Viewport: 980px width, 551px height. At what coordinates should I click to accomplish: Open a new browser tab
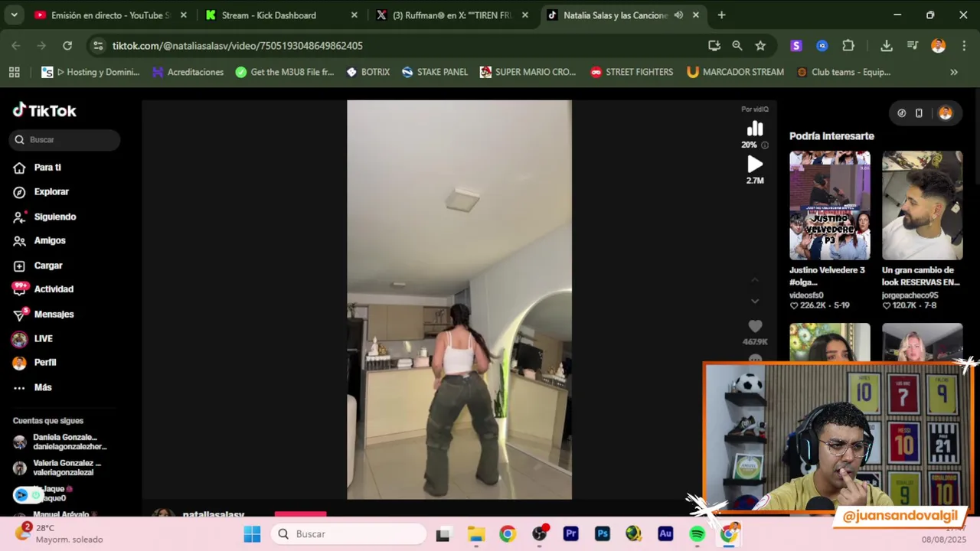pyautogui.click(x=721, y=15)
